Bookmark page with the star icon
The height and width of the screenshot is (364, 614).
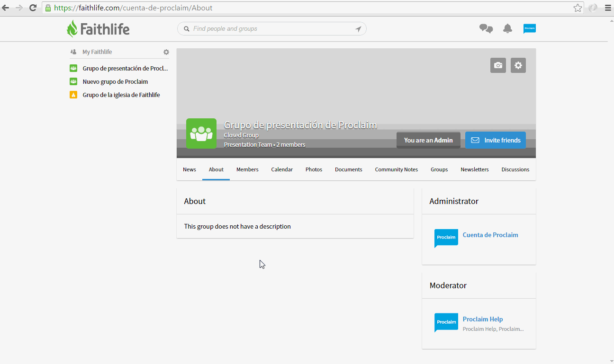[x=578, y=8]
